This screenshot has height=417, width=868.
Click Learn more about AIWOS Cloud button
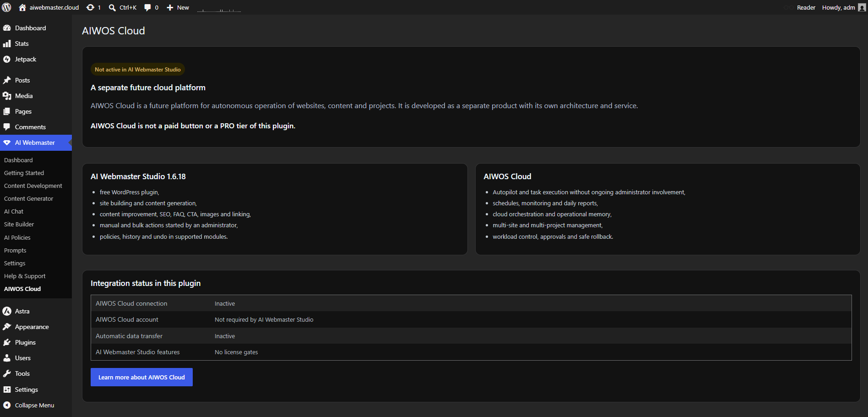point(141,377)
